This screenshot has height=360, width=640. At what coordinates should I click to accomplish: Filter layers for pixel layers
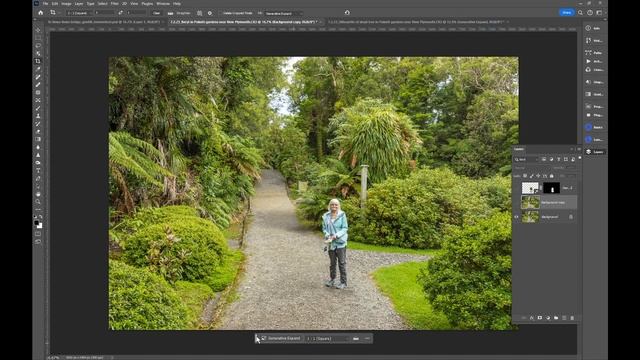click(x=544, y=160)
